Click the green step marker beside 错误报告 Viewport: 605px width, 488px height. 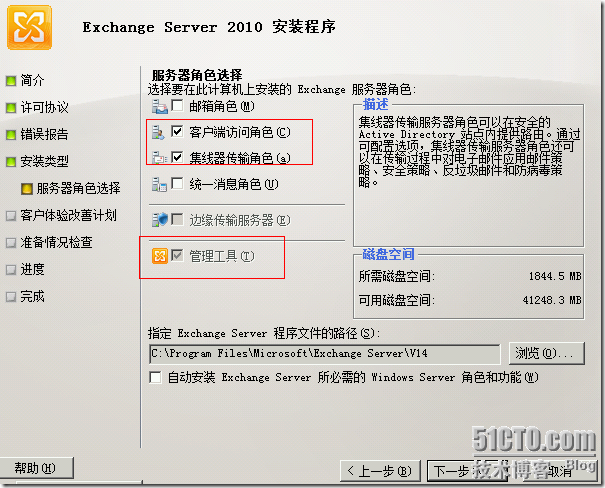coord(11,135)
